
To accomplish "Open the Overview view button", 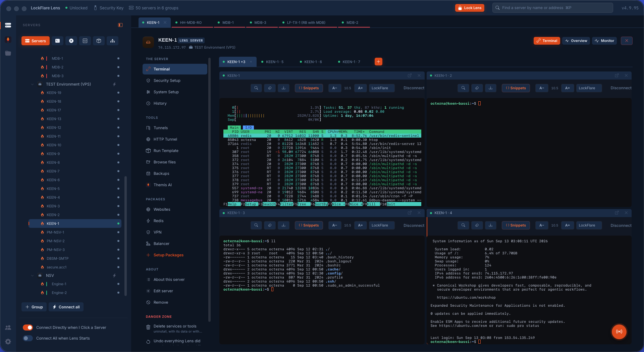I will coord(576,41).
